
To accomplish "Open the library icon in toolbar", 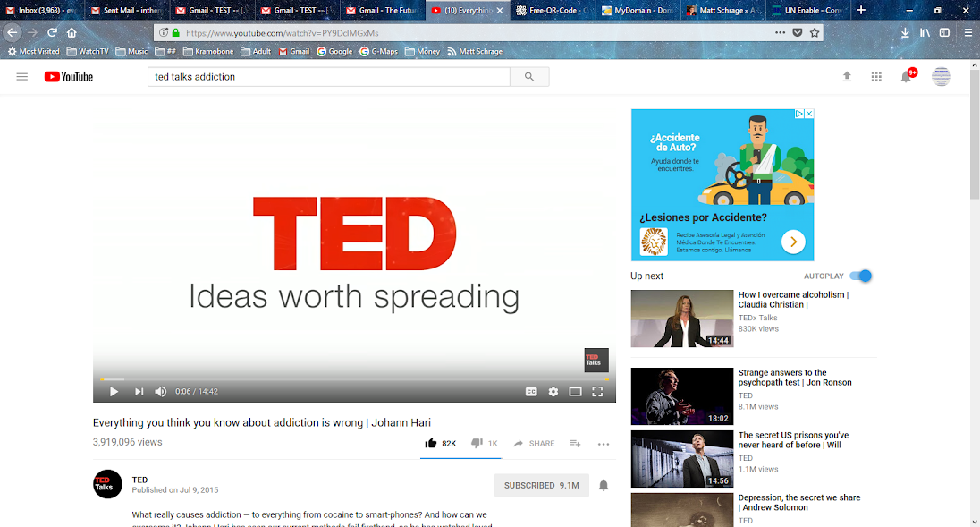I will [925, 32].
